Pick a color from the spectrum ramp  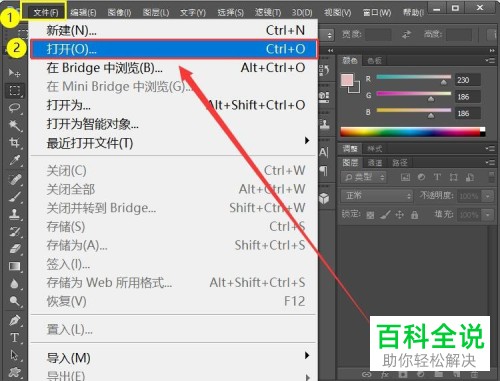click(413, 132)
